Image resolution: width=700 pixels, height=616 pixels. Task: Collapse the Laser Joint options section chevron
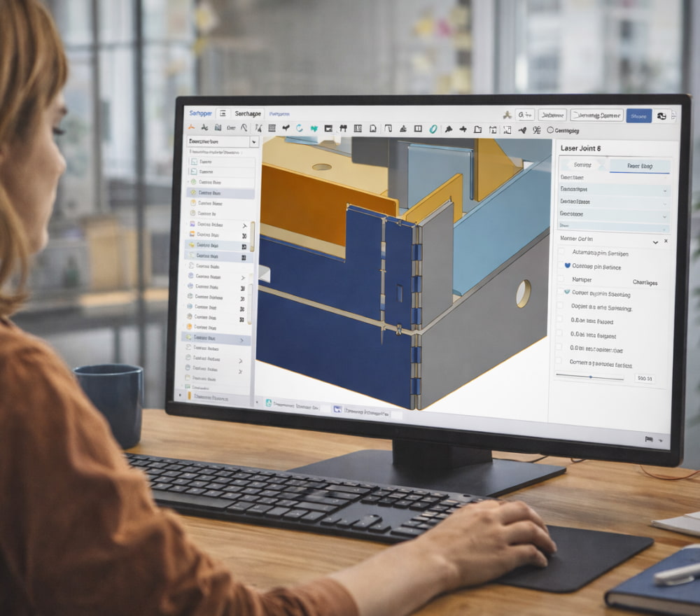click(x=656, y=242)
